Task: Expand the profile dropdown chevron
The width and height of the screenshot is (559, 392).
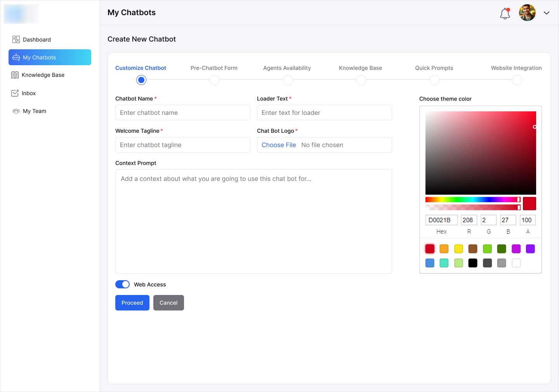Action: click(x=547, y=13)
